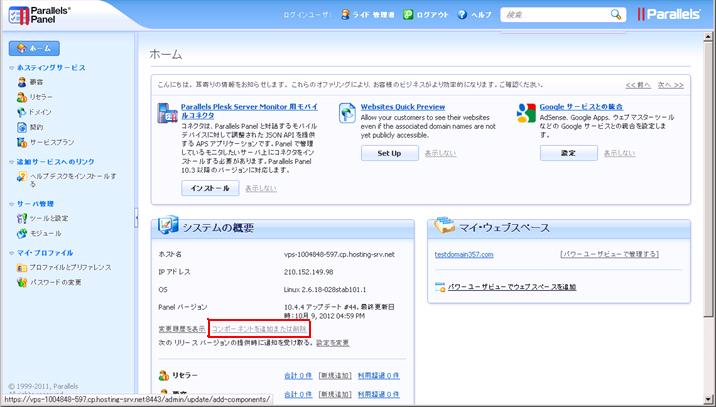Image resolution: width=716 pixels, height=407 pixels.
Task: Click the サービスプラン icon
Action: pyautogui.click(x=22, y=143)
